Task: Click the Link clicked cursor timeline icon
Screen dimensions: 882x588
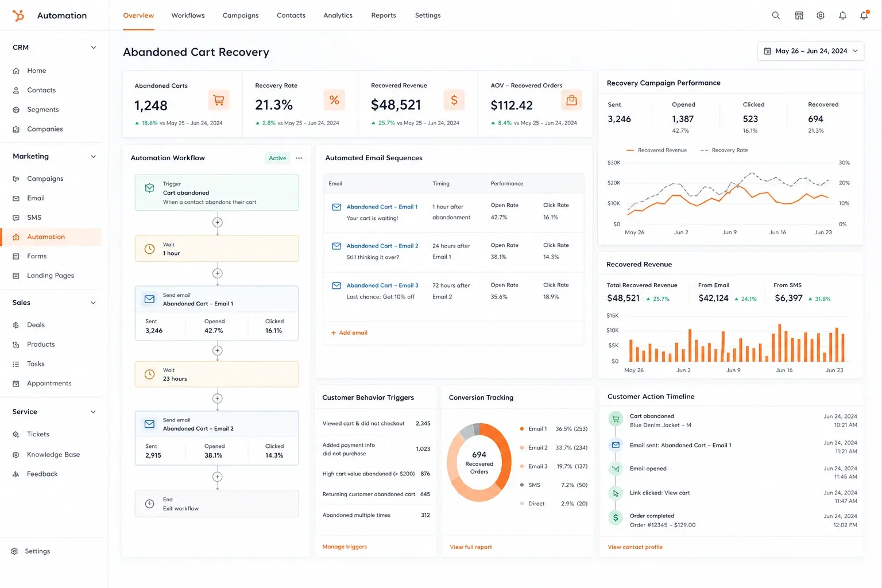Action: (x=616, y=493)
